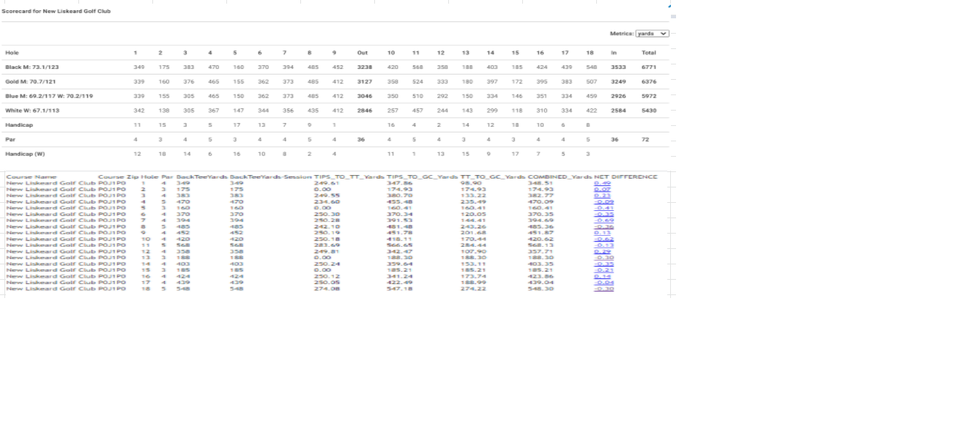
Task: Open the 0.13 net difference link for hole 9
Action: (x=602, y=233)
